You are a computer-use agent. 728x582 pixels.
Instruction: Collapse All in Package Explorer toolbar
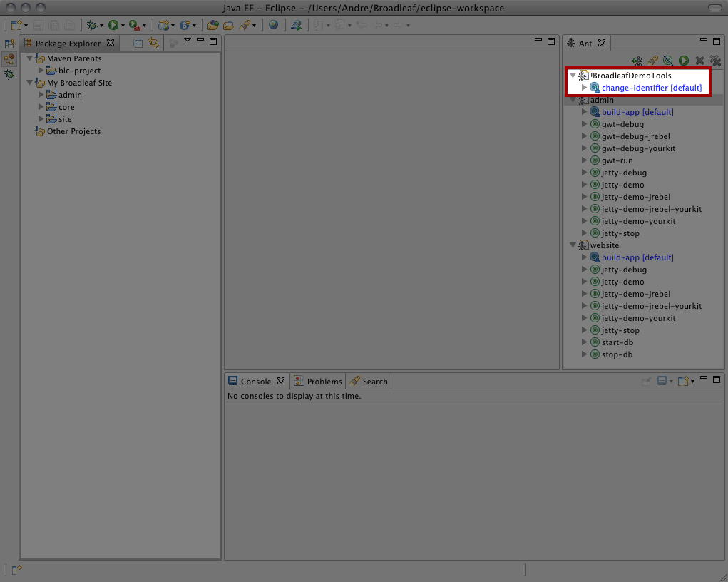coord(137,42)
